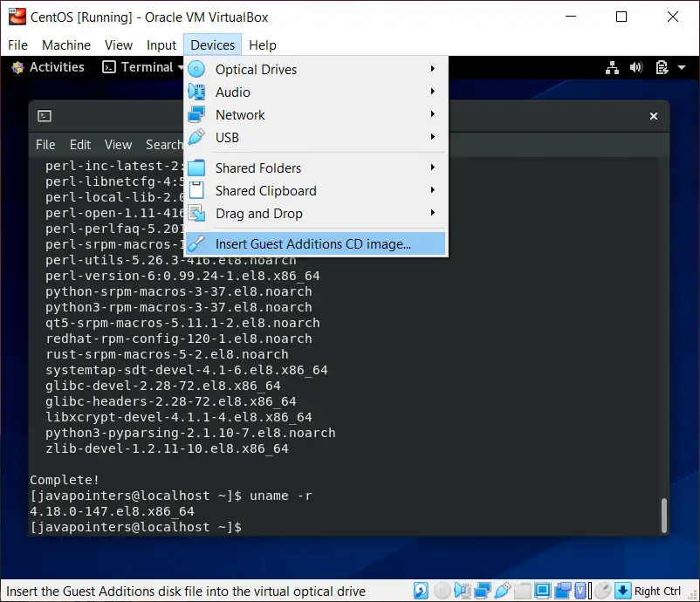Click the Shared Folders folder icon in menu
The image size is (700, 602).
[x=196, y=168]
